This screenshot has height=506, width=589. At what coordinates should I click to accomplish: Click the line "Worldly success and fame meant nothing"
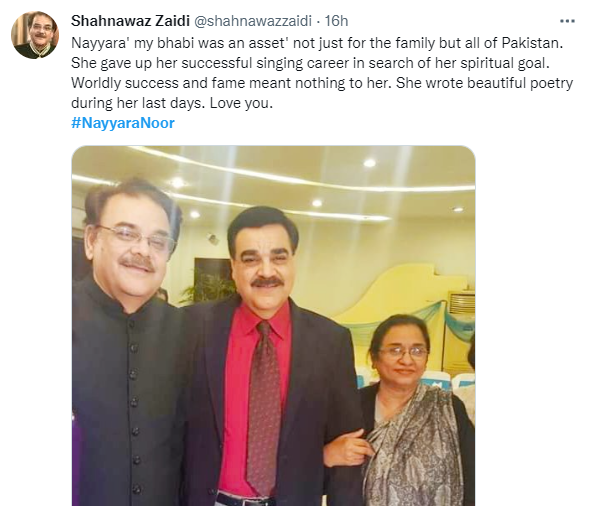(322, 83)
